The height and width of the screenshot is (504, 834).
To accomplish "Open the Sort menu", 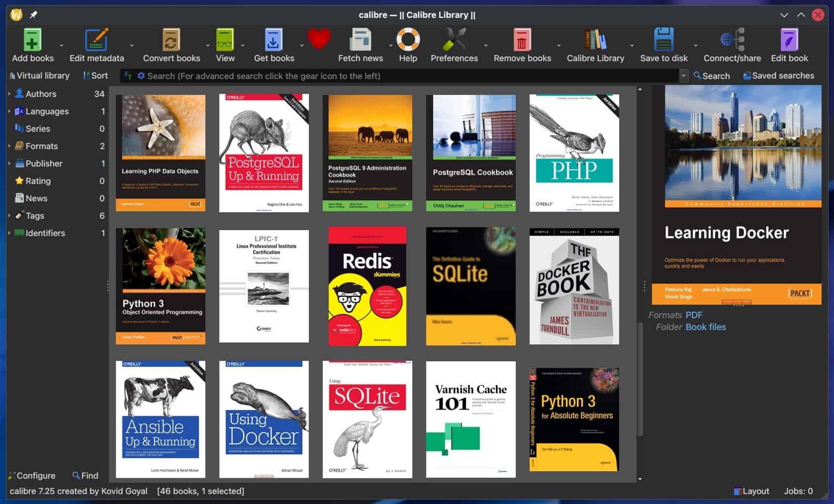I will click(x=95, y=75).
